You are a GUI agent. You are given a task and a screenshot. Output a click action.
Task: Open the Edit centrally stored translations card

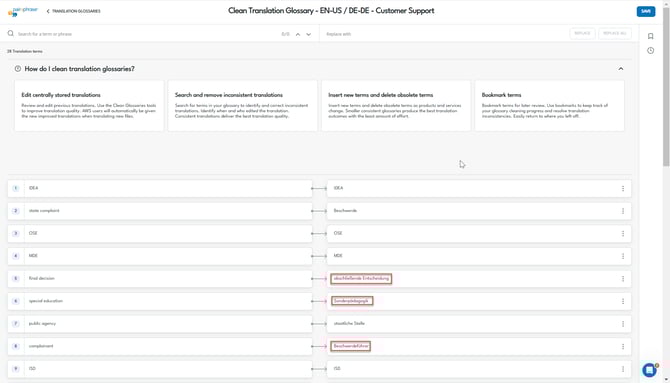(89, 106)
